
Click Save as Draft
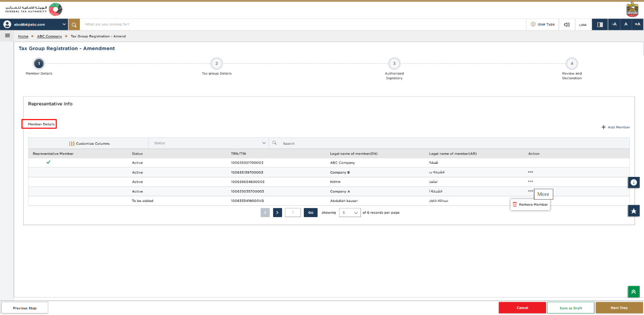(571, 308)
